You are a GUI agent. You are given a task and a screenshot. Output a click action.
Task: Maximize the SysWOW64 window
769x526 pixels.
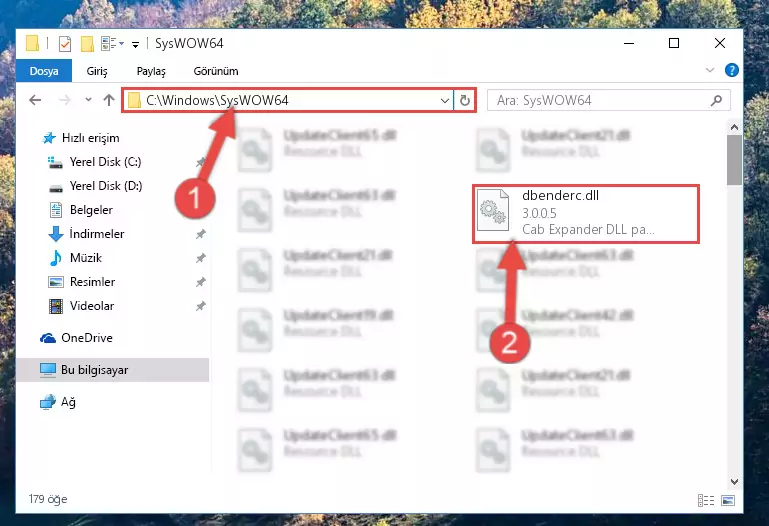(674, 44)
